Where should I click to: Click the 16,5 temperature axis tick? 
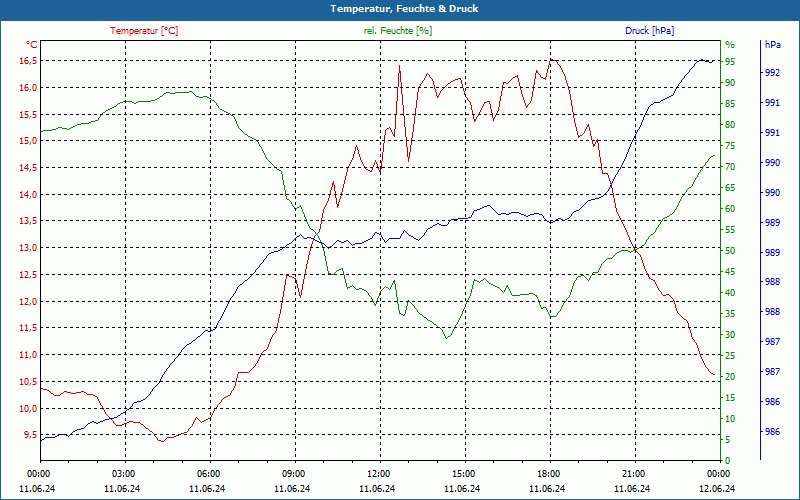tap(29, 61)
